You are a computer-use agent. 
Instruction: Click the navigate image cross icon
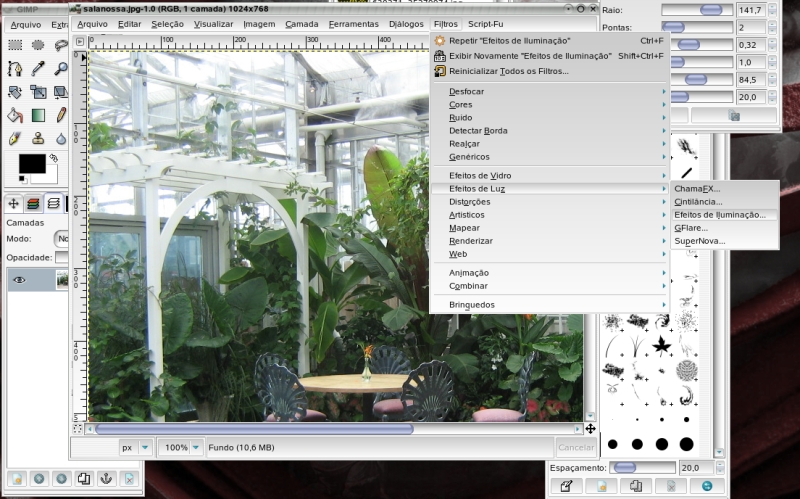(590, 429)
